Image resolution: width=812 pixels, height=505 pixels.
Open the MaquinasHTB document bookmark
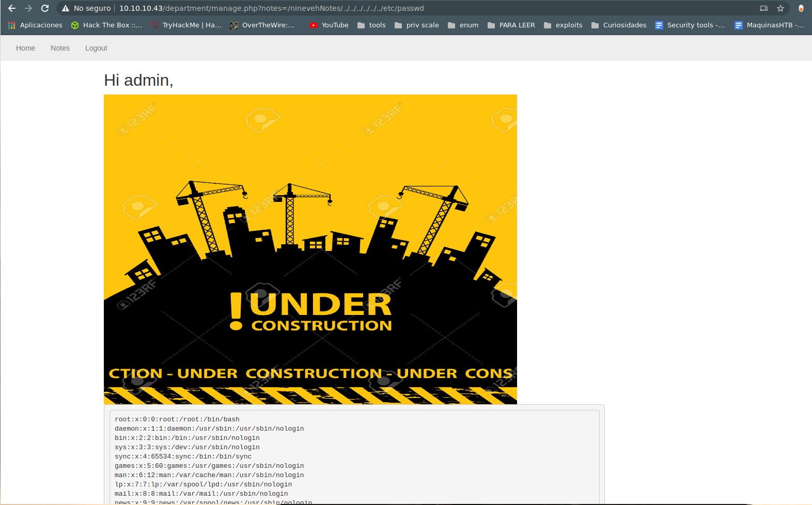click(x=769, y=25)
